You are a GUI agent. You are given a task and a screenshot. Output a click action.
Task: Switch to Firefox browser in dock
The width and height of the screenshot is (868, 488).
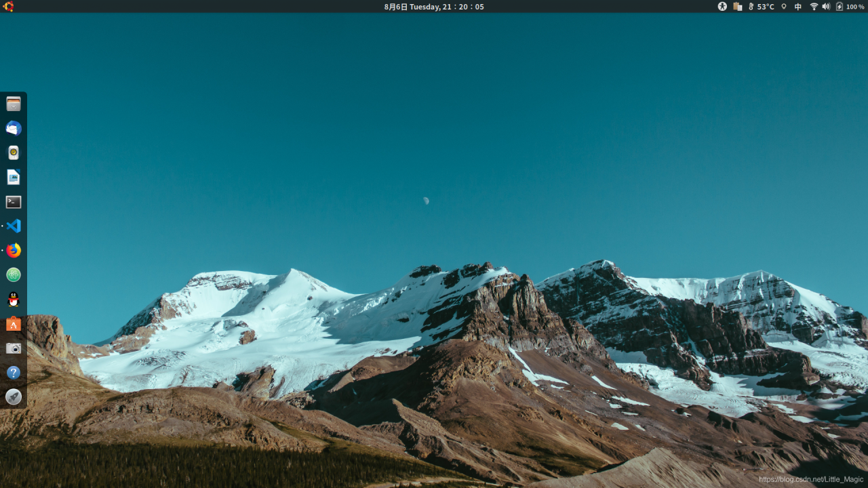(14, 250)
